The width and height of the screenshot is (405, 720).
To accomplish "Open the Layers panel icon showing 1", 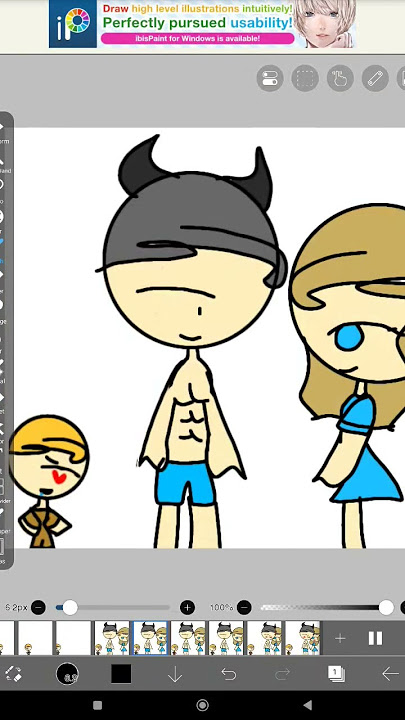I will [x=336, y=674].
